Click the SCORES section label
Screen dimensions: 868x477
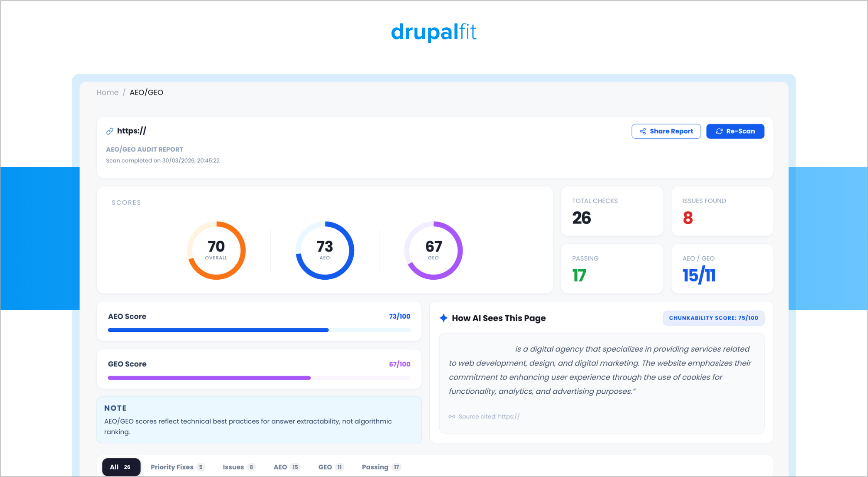point(126,203)
